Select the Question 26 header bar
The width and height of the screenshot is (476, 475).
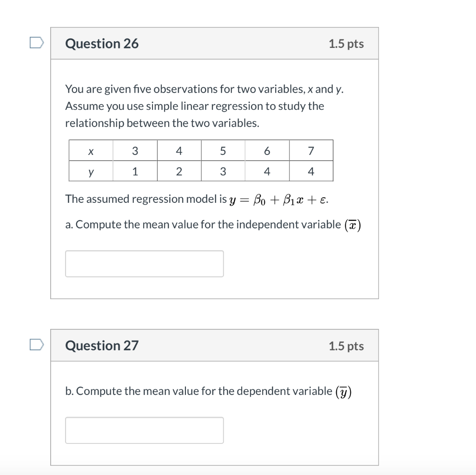(214, 43)
